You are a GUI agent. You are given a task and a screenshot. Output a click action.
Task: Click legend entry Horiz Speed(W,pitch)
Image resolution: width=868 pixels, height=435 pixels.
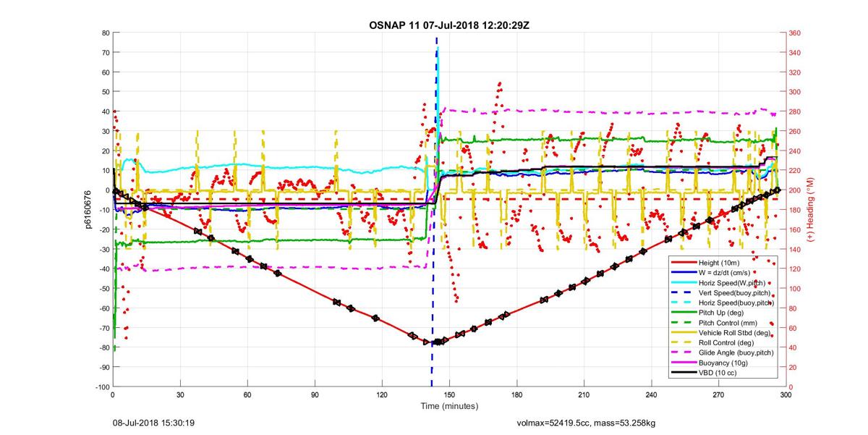(731, 282)
